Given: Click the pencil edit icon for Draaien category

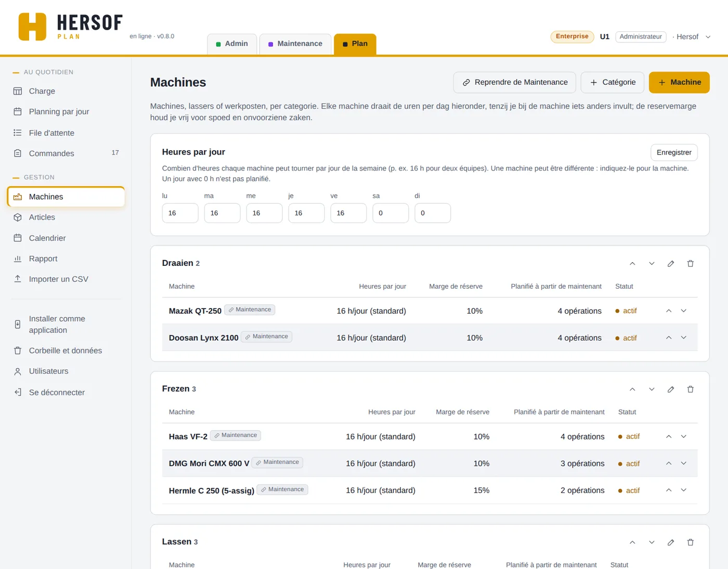Looking at the screenshot, I should click(671, 264).
